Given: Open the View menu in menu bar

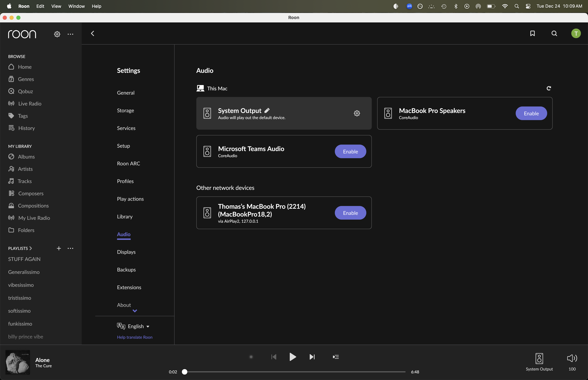Looking at the screenshot, I should pos(56,6).
